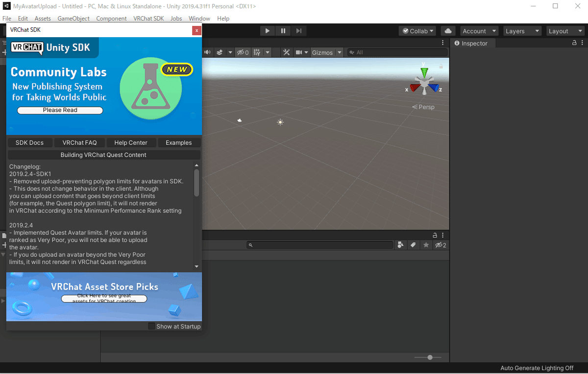Toggle the Project panel lock icon
Image resolution: width=588 pixels, height=374 pixels.
(x=435, y=235)
